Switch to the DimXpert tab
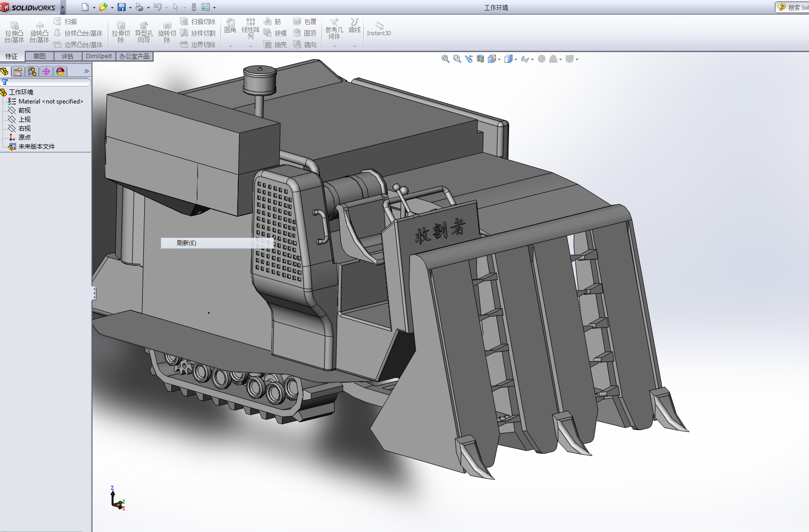This screenshot has height=532, width=809. coord(99,56)
